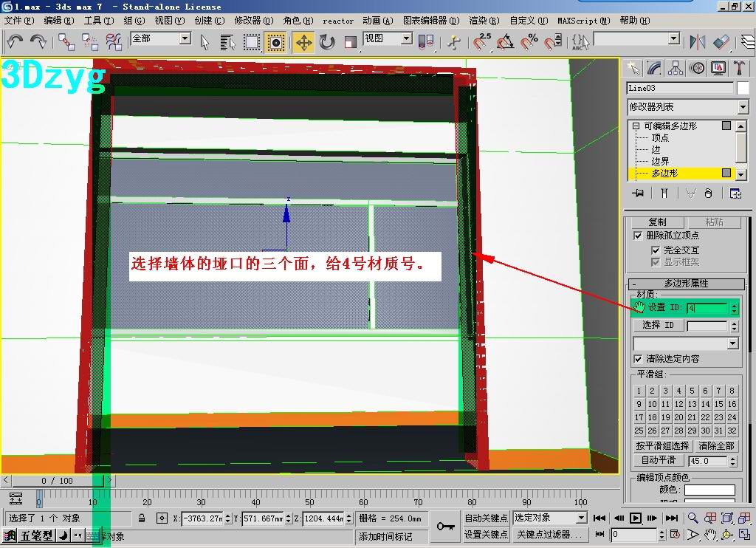Click the Rotate tool icon

coord(327,42)
